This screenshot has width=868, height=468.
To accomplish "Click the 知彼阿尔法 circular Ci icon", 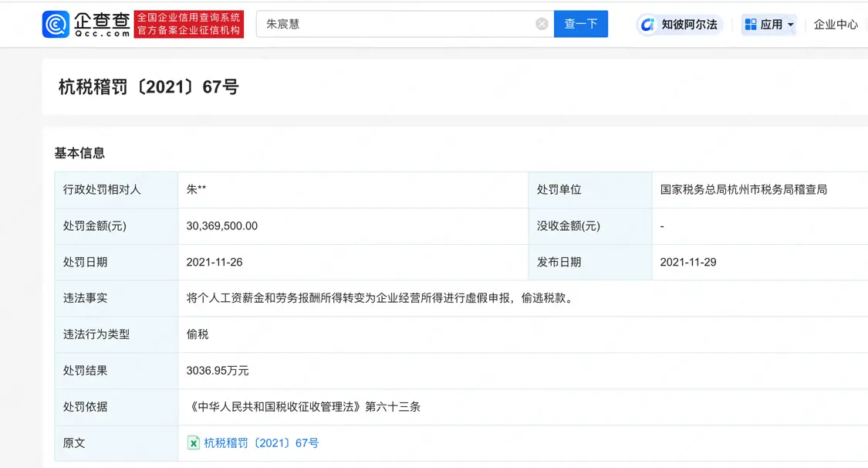I will (646, 24).
